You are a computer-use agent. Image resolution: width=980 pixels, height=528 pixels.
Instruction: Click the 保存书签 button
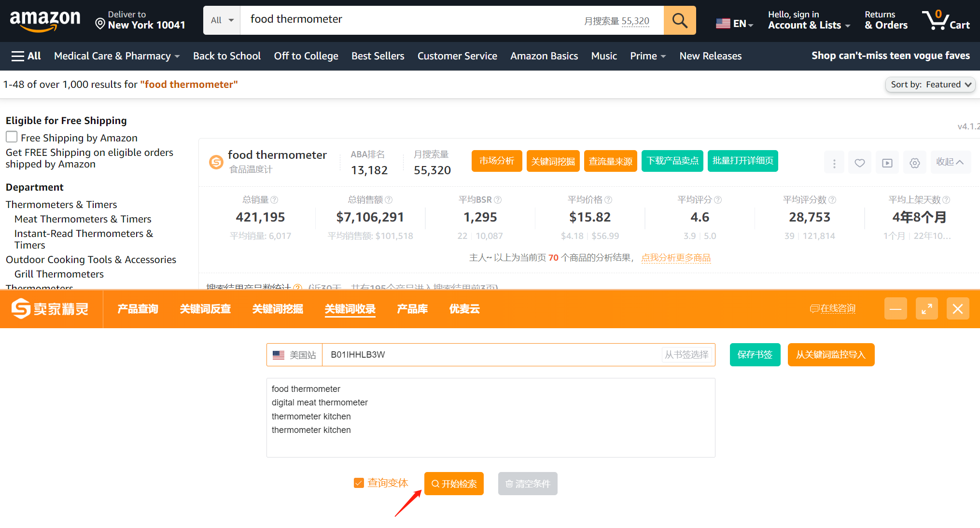755,355
